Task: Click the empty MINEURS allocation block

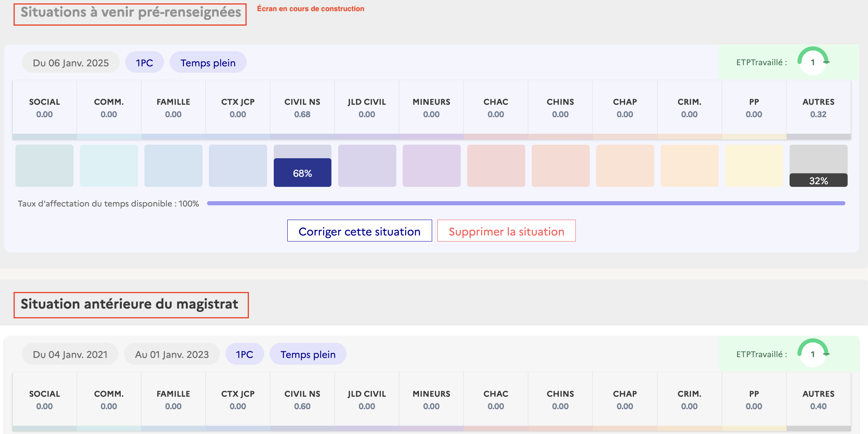Action: tap(431, 166)
